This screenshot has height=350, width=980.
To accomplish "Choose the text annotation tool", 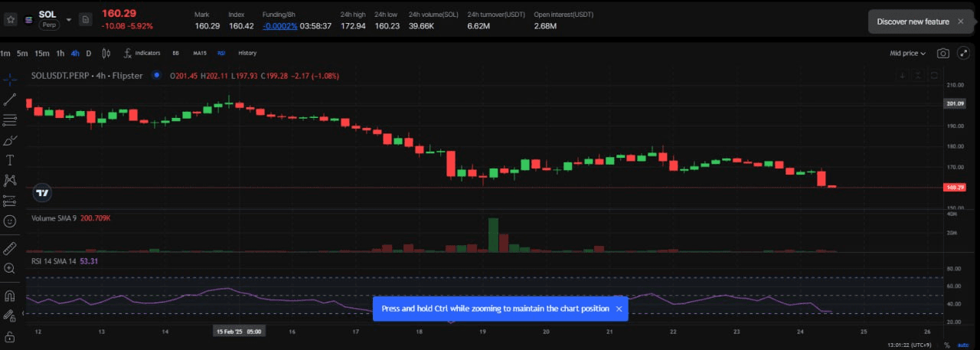I will coord(10,160).
